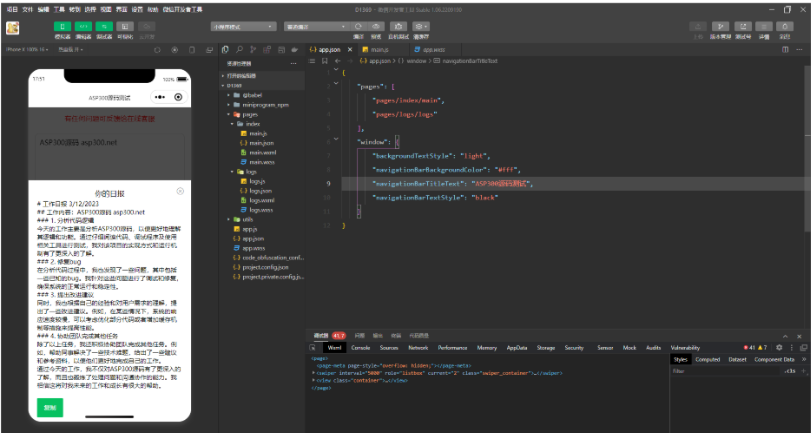Switch to the main.js editor tab
Screen dimensions: 811x433
coord(377,48)
